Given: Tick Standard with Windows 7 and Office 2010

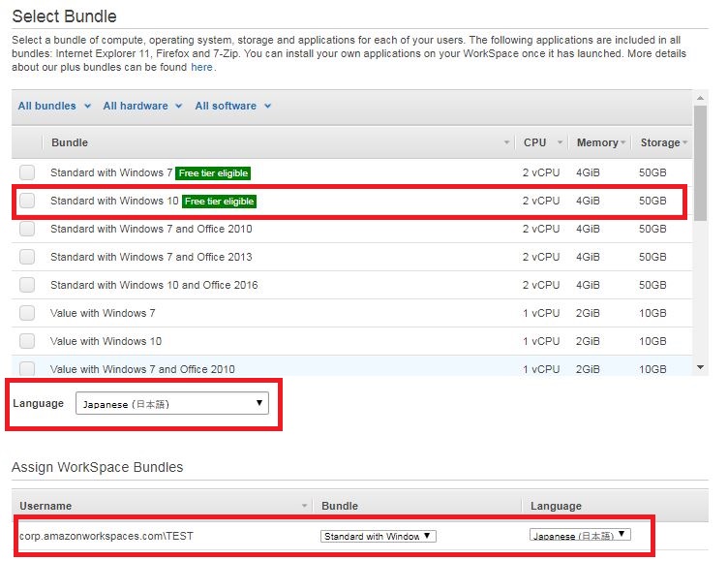Looking at the screenshot, I should point(27,229).
